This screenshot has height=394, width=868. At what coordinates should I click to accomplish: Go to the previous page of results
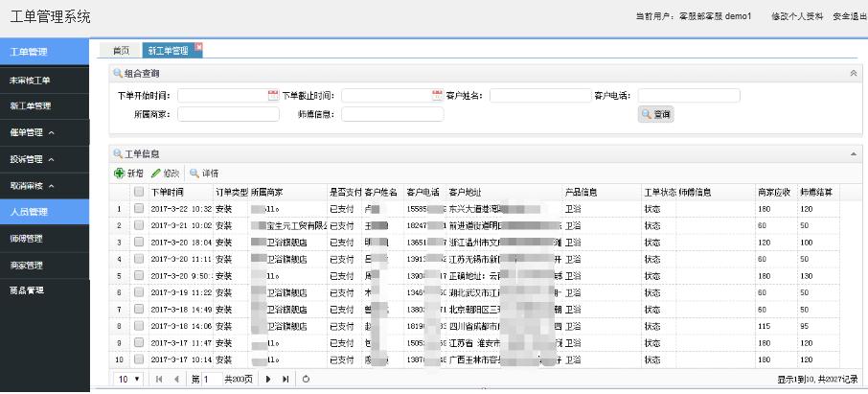pyautogui.click(x=176, y=380)
